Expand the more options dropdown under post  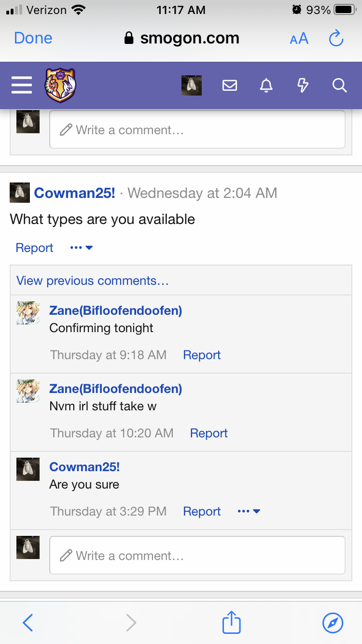81,248
